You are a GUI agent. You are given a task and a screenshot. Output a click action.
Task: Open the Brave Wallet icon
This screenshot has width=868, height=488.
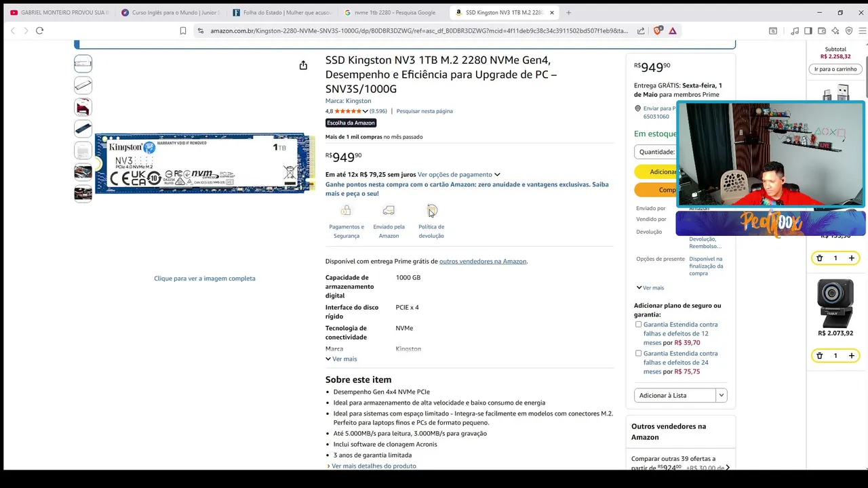pyautogui.click(x=822, y=30)
